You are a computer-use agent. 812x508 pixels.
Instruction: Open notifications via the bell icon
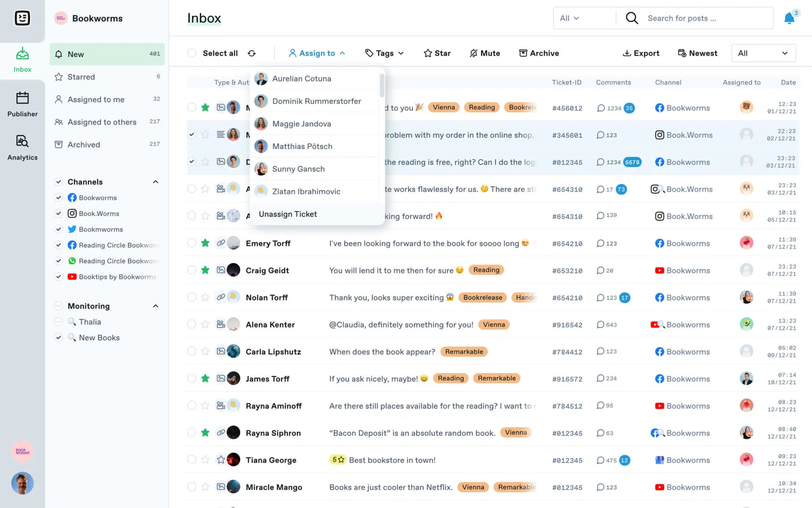(789, 18)
